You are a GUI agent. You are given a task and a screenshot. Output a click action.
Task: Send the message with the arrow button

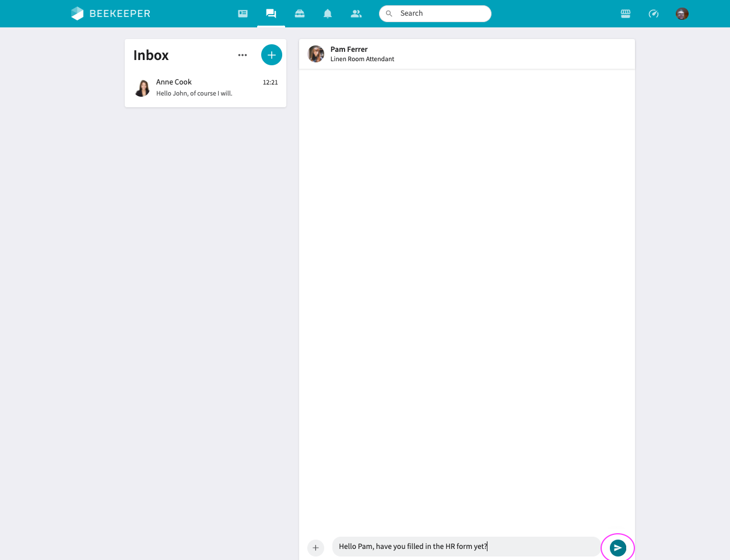[x=617, y=548]
